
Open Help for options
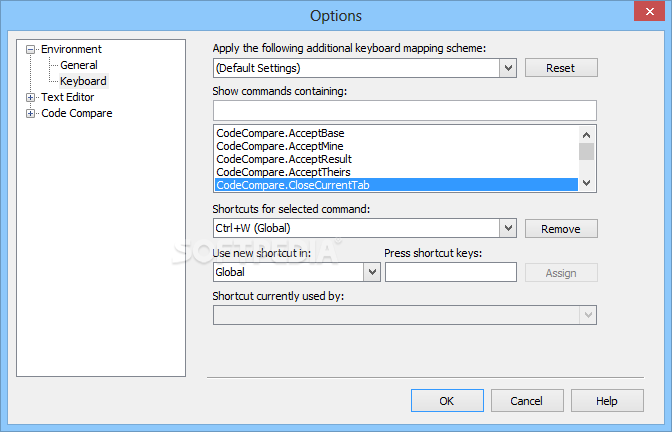607,401
